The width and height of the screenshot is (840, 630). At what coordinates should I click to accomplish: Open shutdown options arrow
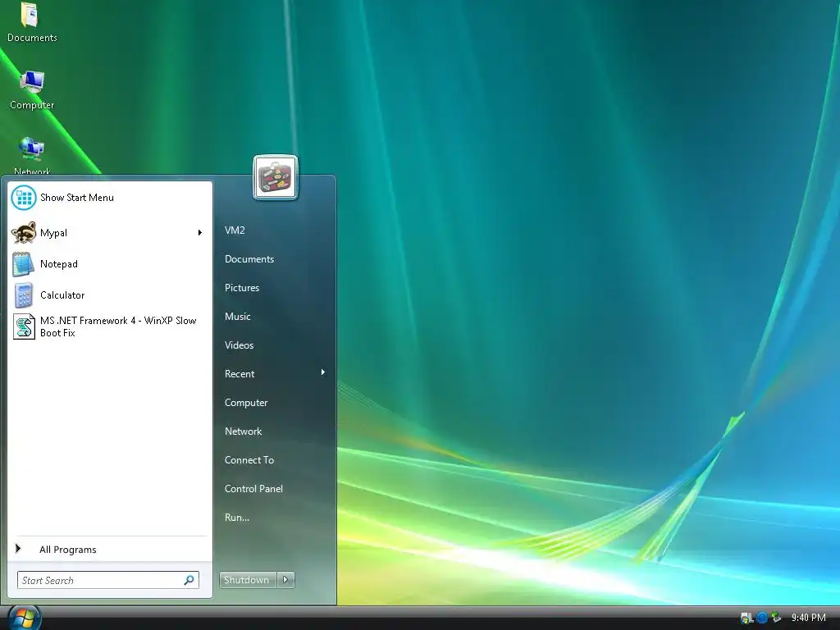(x=286, y=580)
